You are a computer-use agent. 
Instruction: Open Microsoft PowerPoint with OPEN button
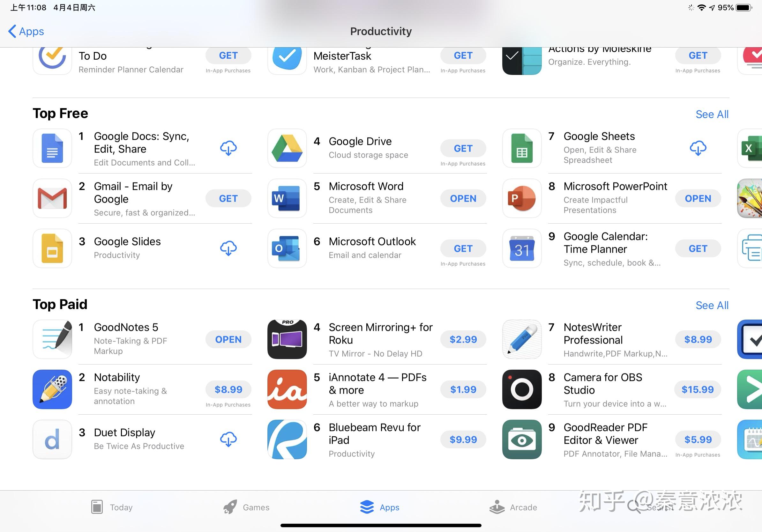point(698,198)
